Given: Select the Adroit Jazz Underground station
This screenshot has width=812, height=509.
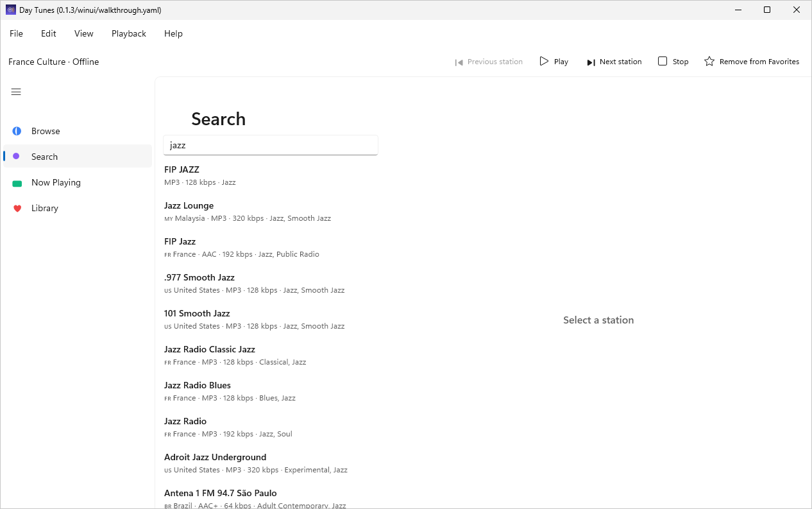Looking at the screenshot, I should (x=271, y=463).
